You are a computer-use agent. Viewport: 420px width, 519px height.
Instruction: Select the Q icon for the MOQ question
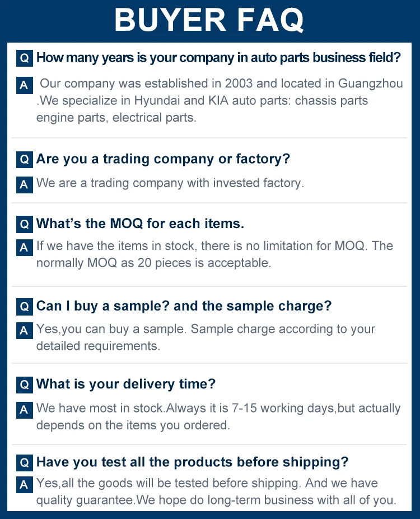click(25, 224)
